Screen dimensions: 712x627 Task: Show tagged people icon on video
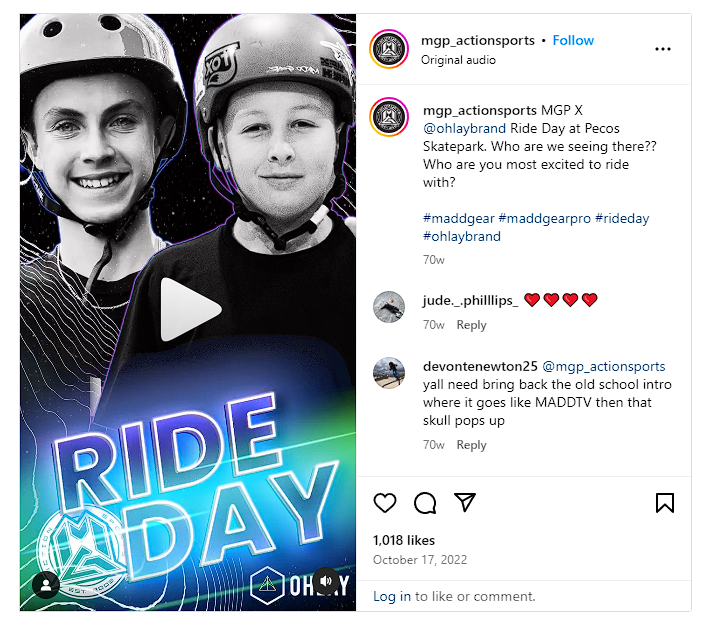click(x=46, y=585)
